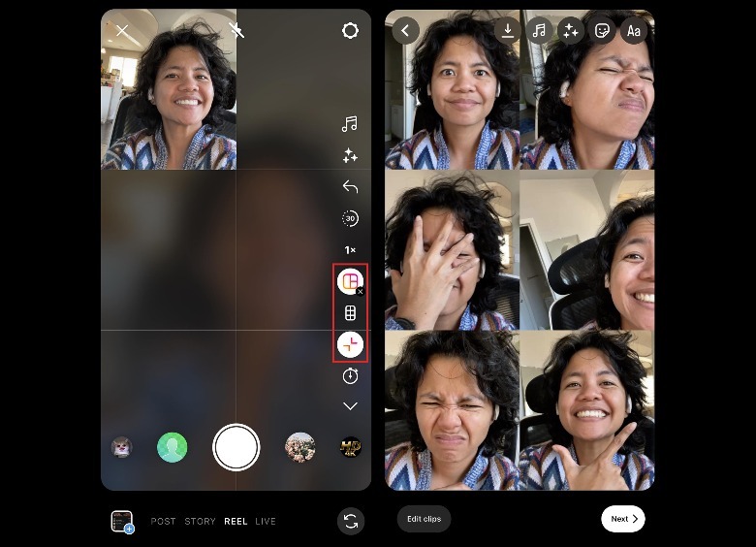756x547 pixels.
Task: Flip the camera with the rotate icon
Action: click(351, 522)
